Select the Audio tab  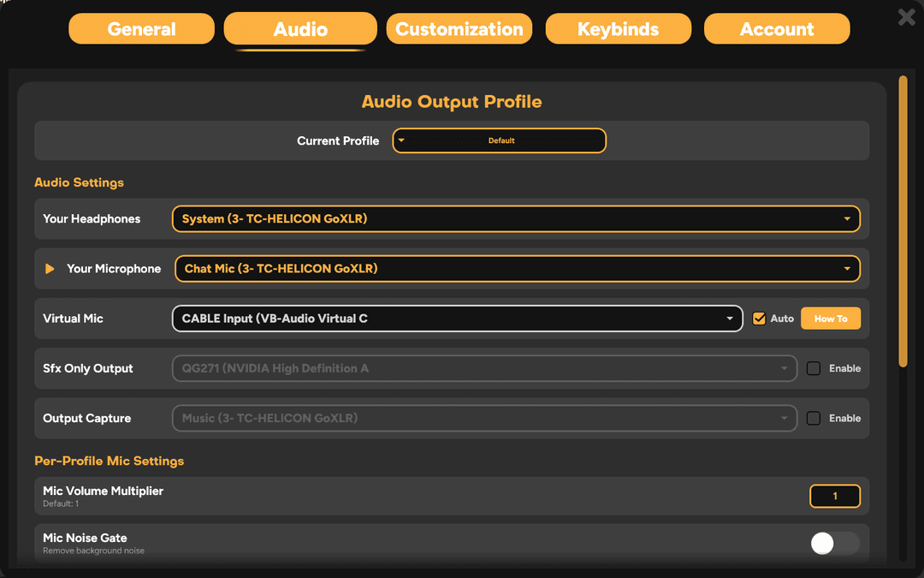[300, 28]
